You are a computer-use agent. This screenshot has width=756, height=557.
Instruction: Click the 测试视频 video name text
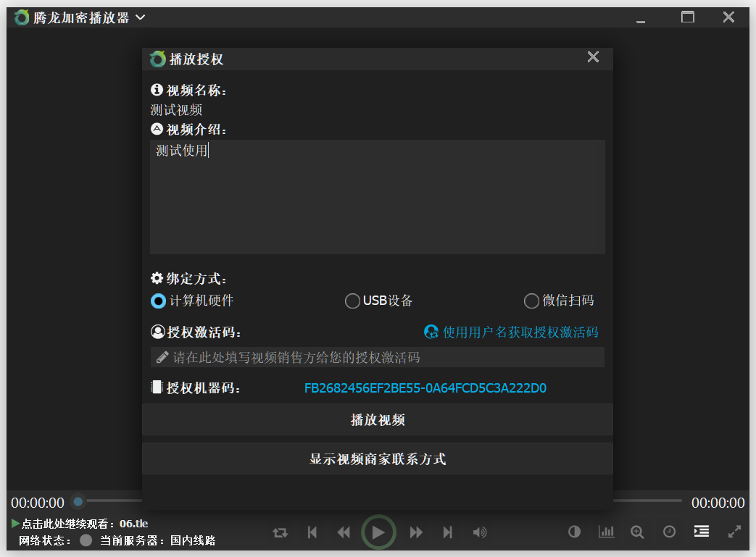[x=176, y=110]
